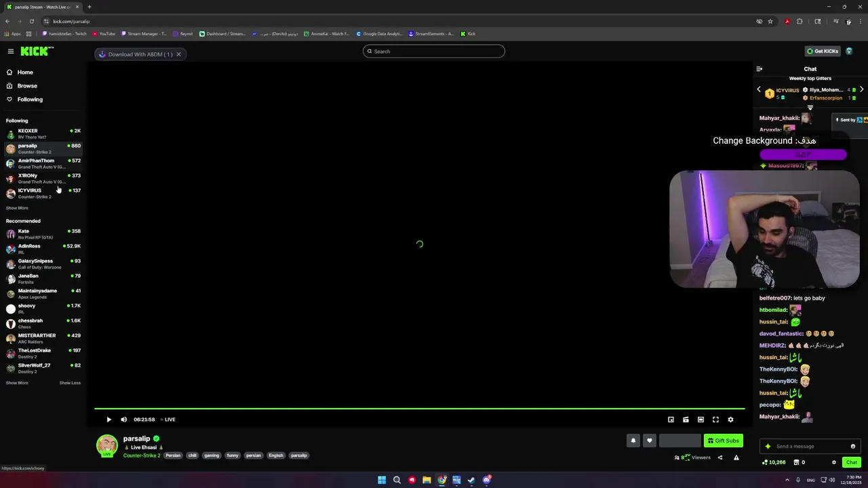Image resolution: width=868 pixels, height=488 pixels.
Task: Toggle notification bell for parsalip
Action: pyautogui.click(x=633, y=441)
